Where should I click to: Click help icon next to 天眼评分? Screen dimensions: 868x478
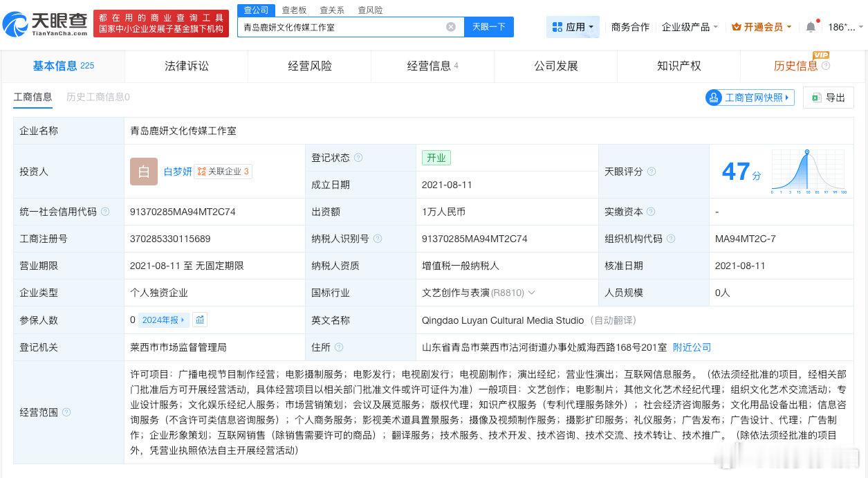pos(651,172)
